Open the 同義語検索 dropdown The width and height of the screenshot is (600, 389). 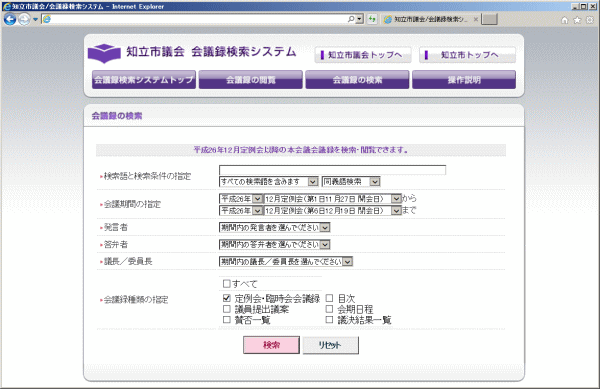351,182
